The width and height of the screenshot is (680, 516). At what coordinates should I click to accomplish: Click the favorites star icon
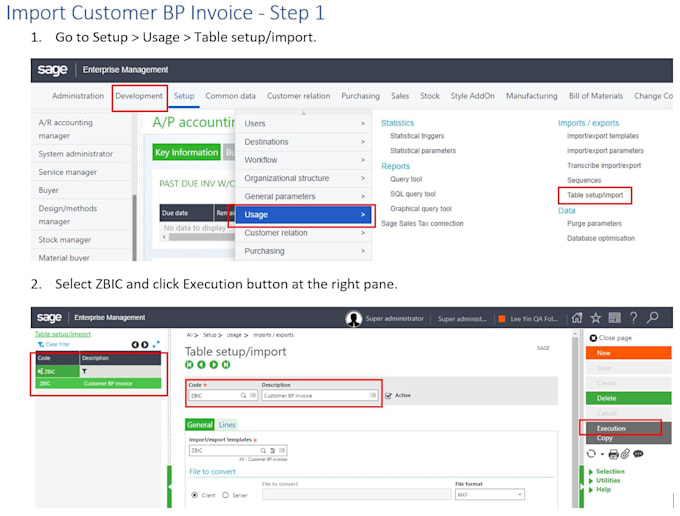[595, 318]
